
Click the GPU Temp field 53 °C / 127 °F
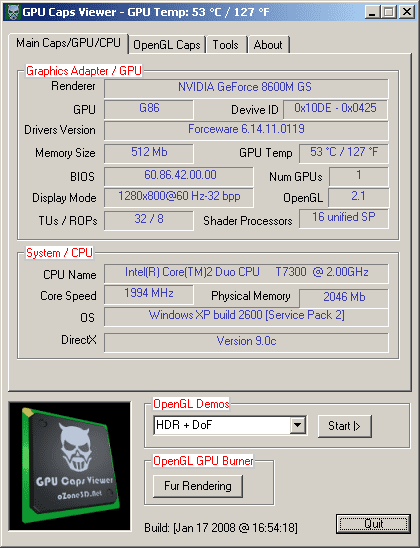click(343, 153)
